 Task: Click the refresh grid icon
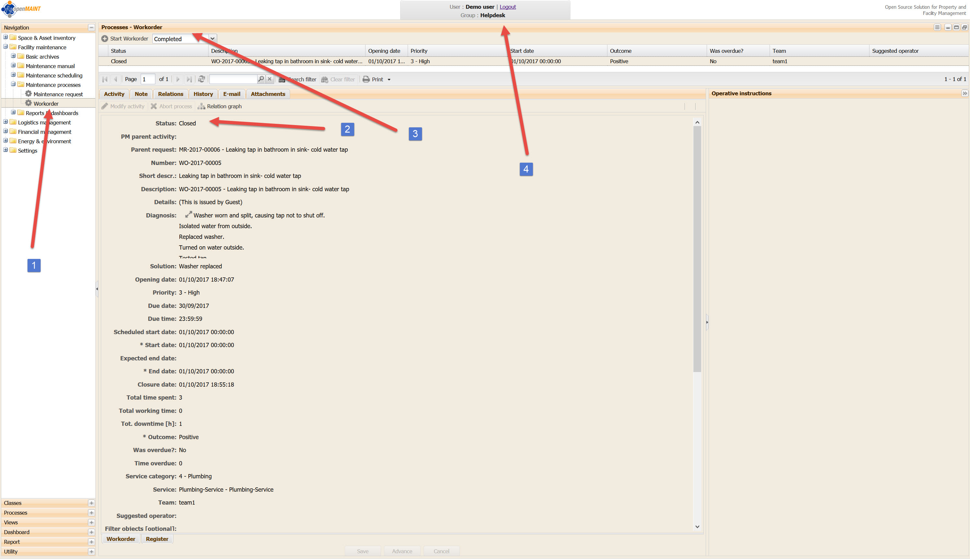[201, 79]
